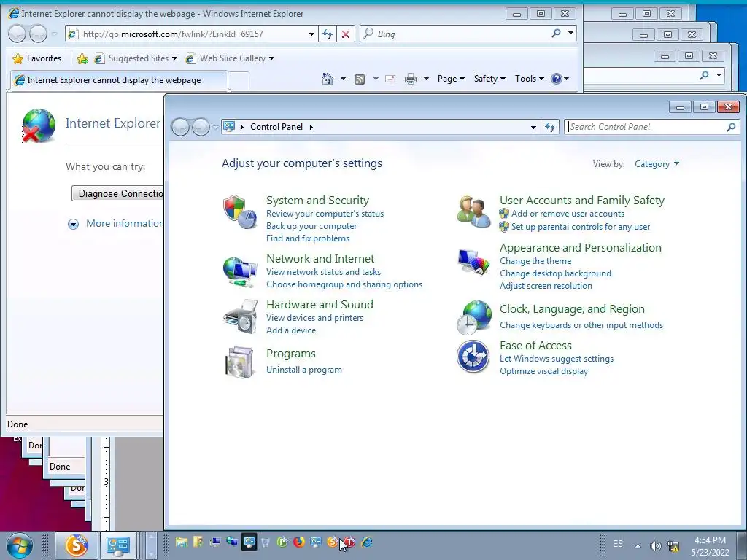
Task: Click the Windows Start orb
Action: click(x=19, y=545)
